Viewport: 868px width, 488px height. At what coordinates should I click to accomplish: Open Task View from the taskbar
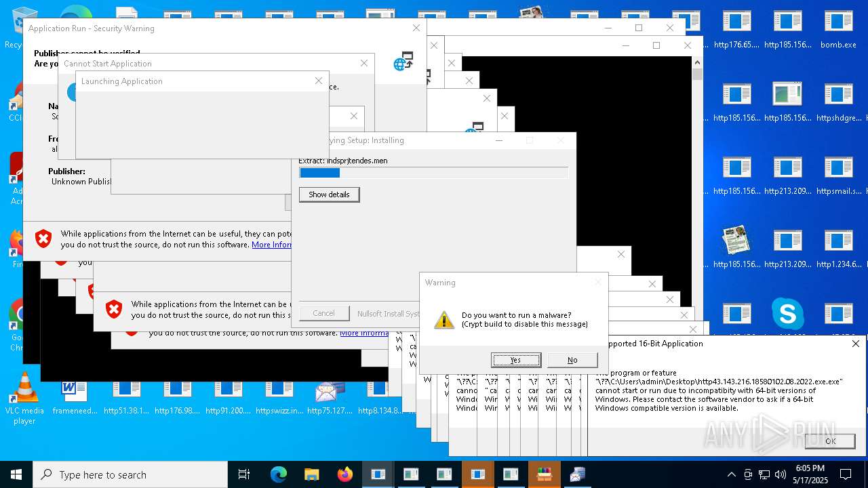coord(244,474)
